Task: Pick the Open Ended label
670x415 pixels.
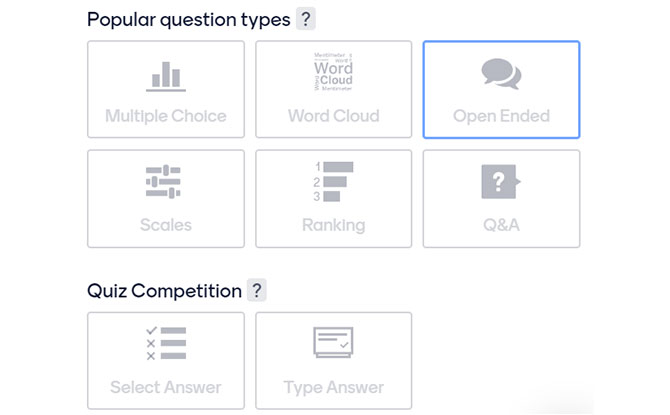Action: coord(501,116)
